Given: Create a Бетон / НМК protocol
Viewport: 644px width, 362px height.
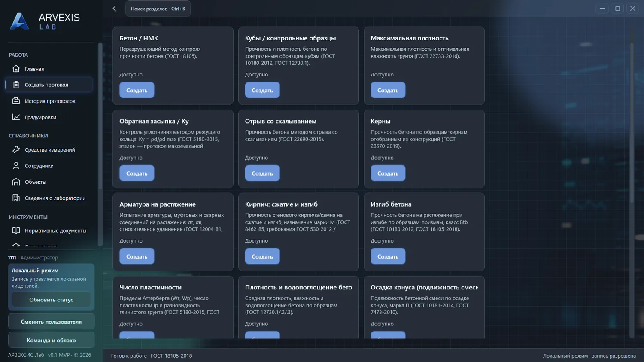Looking at the screenshot, I should coord(137,90).
